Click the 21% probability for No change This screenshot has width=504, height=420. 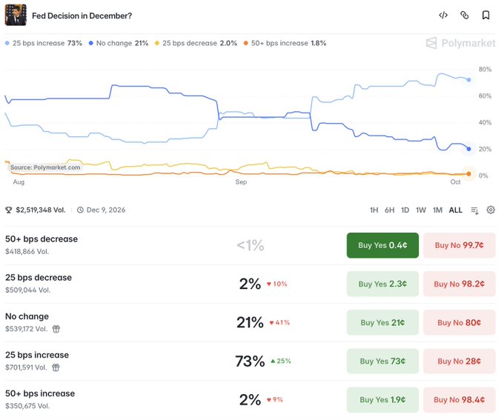pyautogui.click(x=250, y=322)
